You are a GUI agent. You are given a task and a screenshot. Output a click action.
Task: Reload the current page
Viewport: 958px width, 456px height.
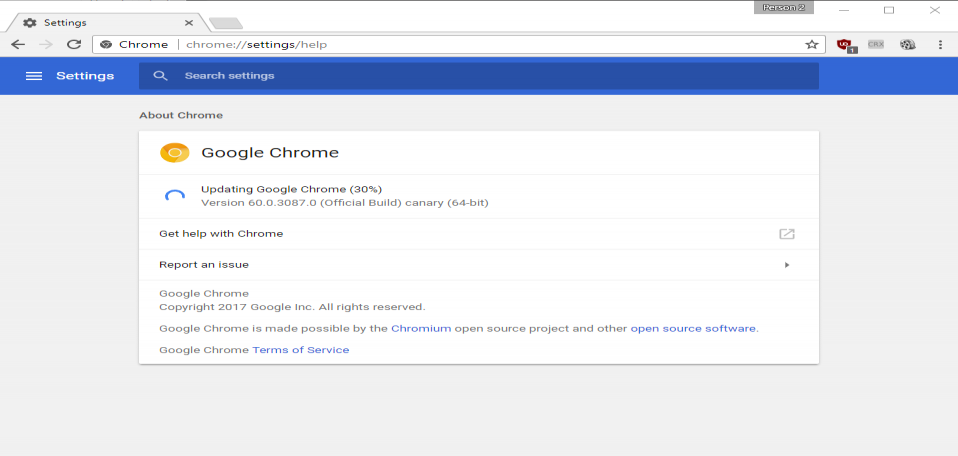click(73, 44)
